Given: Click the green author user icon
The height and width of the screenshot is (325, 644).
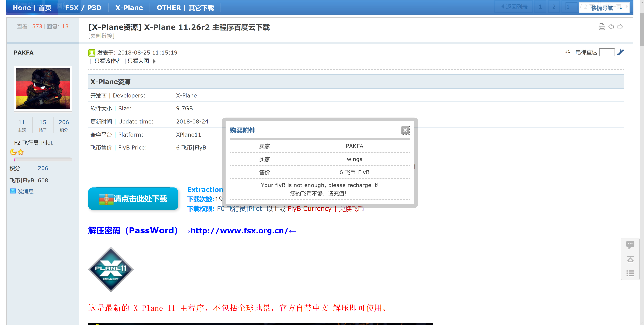Looking at the screenshot, I should pos(92,53).
